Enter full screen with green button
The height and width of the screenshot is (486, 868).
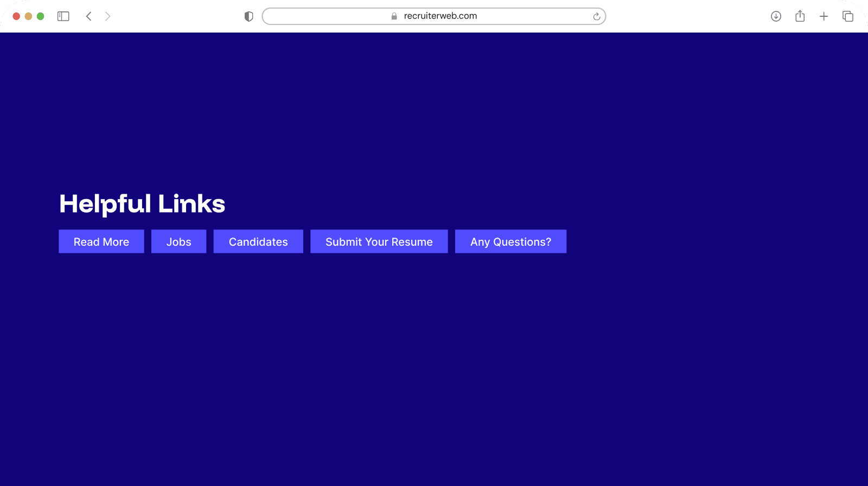(x=40, y=16)
